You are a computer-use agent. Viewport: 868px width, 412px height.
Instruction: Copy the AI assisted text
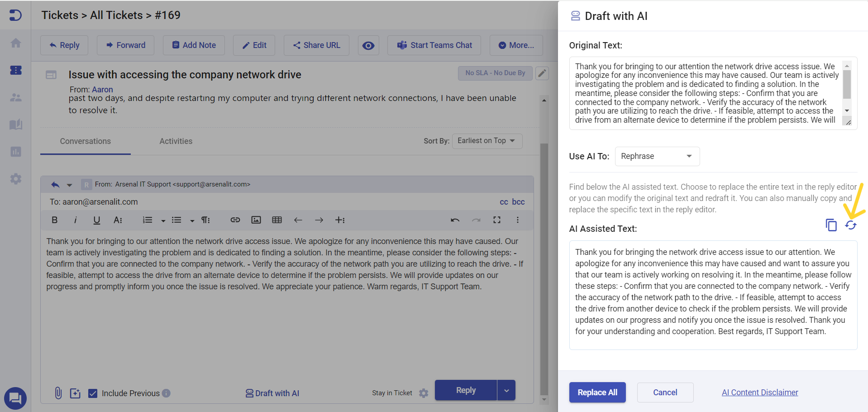coord(831,225)
